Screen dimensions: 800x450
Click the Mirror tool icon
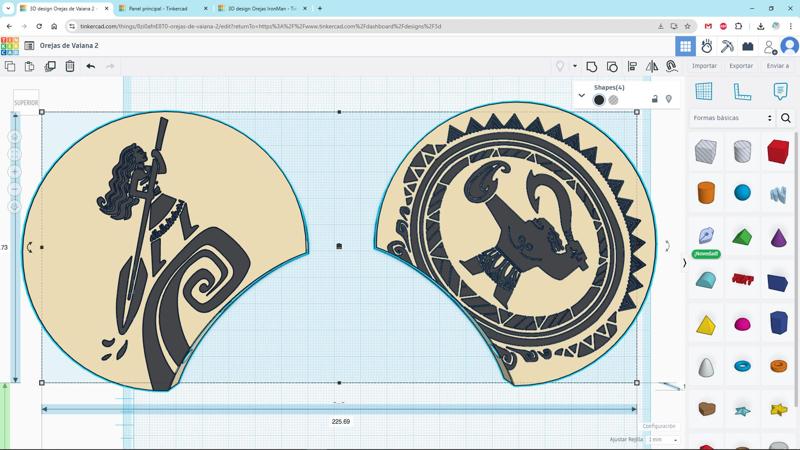click(x=652, y=66)
